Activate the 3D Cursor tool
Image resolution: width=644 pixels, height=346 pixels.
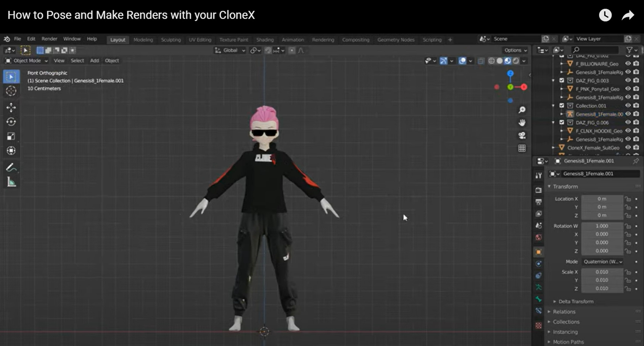point(11,91)
